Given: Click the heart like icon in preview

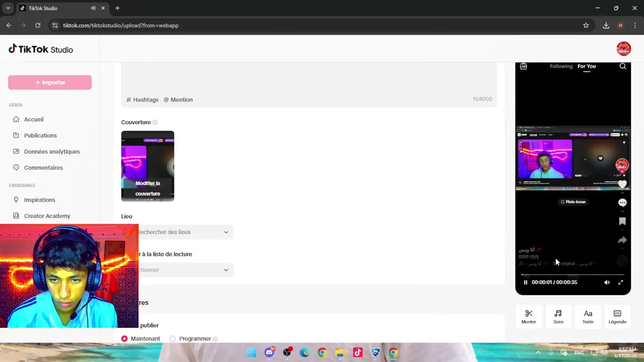Looking at the screenshot, I should [x=622, y=185].
